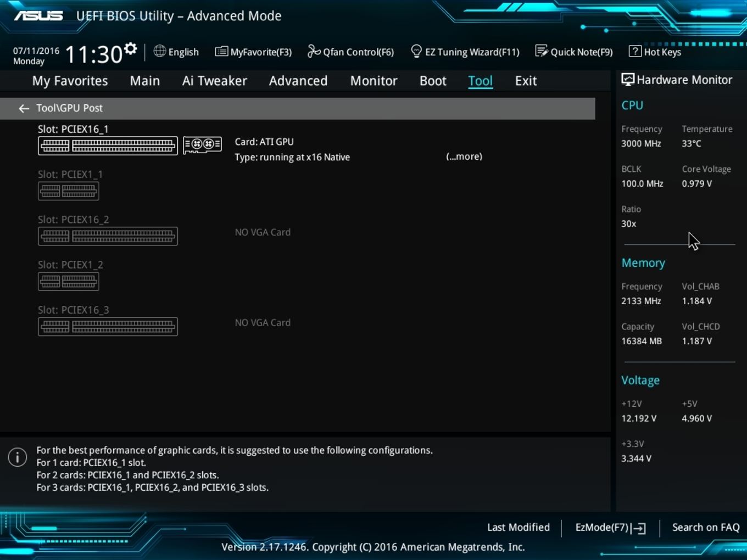Screen dimensions: 747x560
Task: Click the 'Slot: PCIEX16_3' label
Action: click(x=73, y=310)
